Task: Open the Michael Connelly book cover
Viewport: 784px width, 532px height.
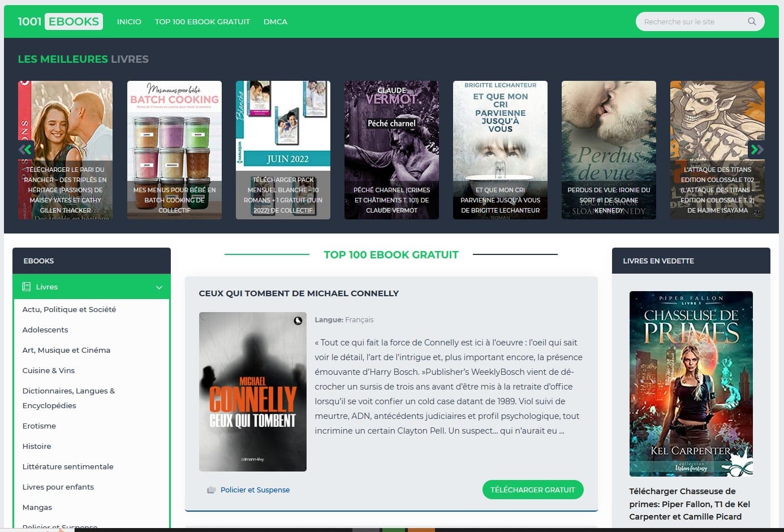Action: tap(252, 391)
